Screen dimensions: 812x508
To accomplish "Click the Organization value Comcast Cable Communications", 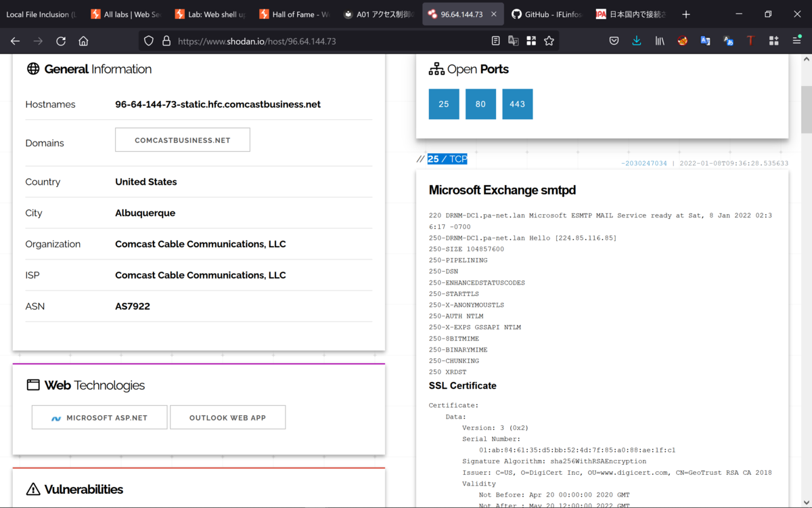I will pos(200,244).
